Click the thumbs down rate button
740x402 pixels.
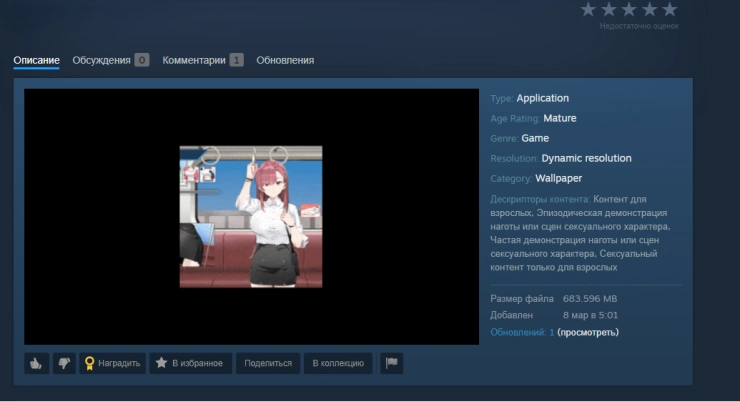click(64, 363)
